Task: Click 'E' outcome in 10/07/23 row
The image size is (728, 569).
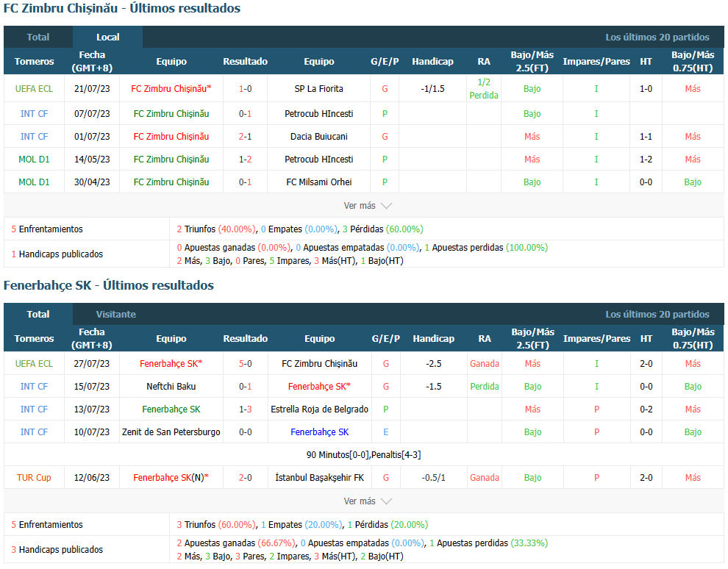Action: pyautogui.click(x=386, y=432)
